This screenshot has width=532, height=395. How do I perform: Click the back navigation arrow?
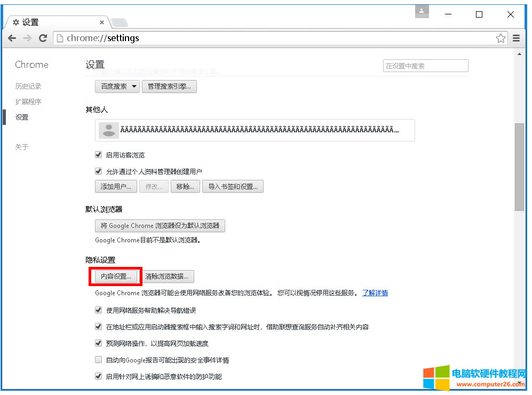[12, 38]
